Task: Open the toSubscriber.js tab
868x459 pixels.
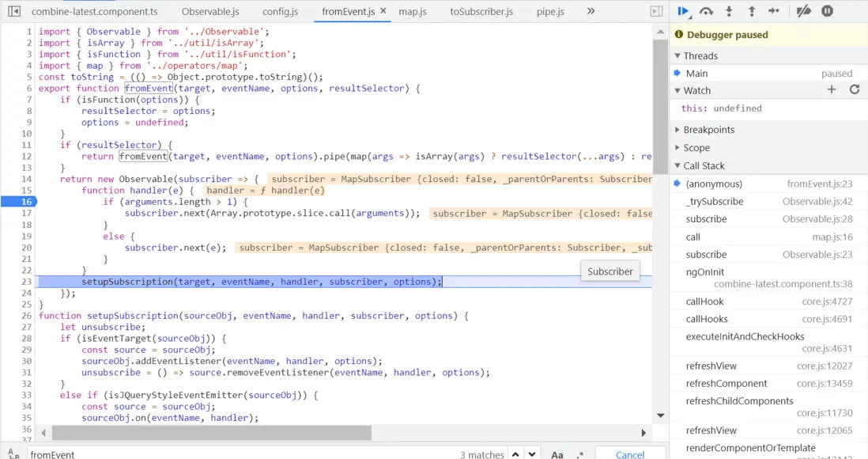Action: coord(481,12)
